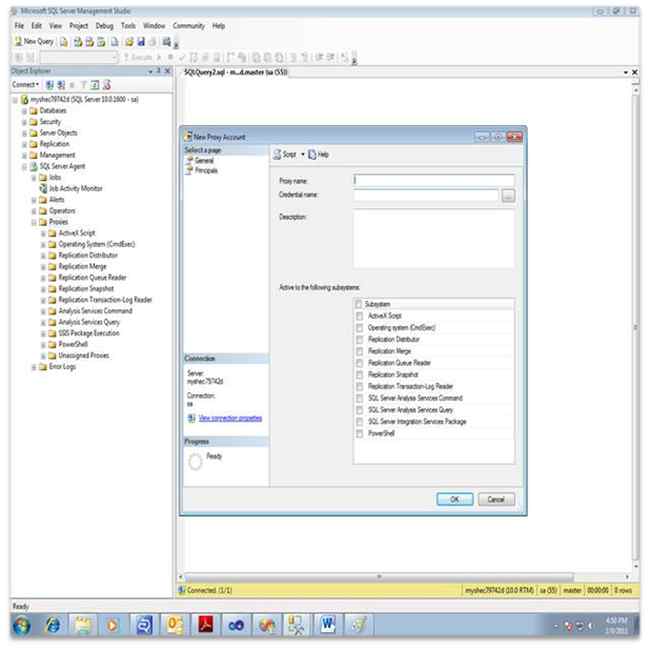Viewport: 650px width, 650px height.
Task: Open Windows Start orb
Action: pyautogui.click(x=22, y=625)
